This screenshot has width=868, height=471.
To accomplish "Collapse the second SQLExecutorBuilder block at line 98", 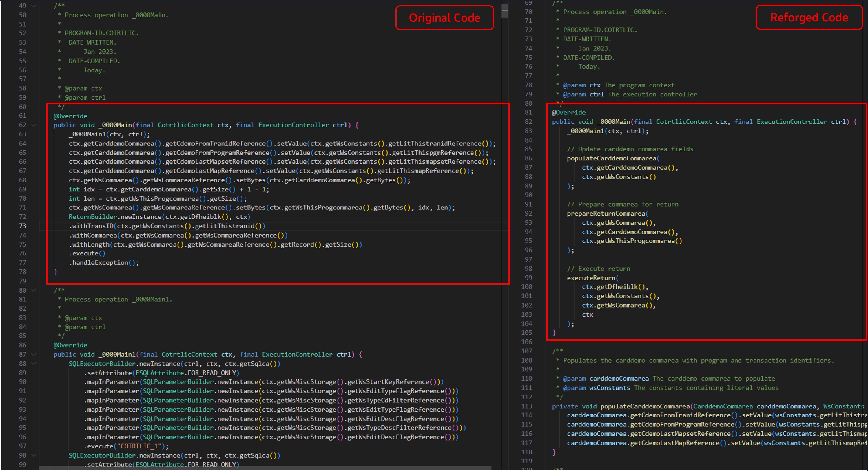I will pos(34,455).
